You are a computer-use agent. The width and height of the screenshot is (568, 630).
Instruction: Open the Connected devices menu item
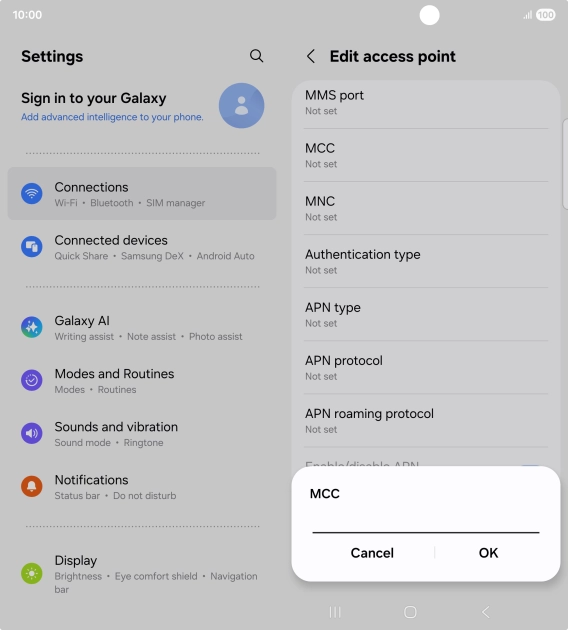[x=142, y=247]
